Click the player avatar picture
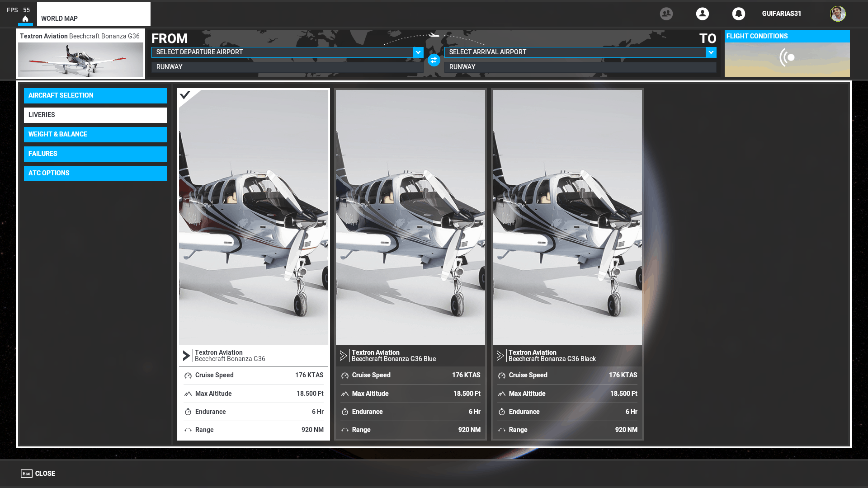The width and height of the screenshot is (868, 488). pyautogui.click(x=837, y=14)
